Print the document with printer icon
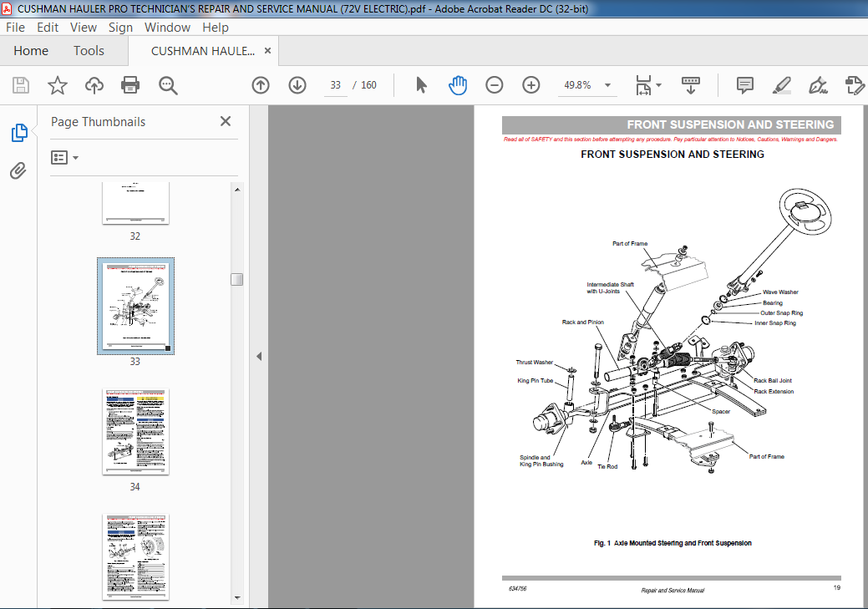Screen dimensions: 868x609 130,85
